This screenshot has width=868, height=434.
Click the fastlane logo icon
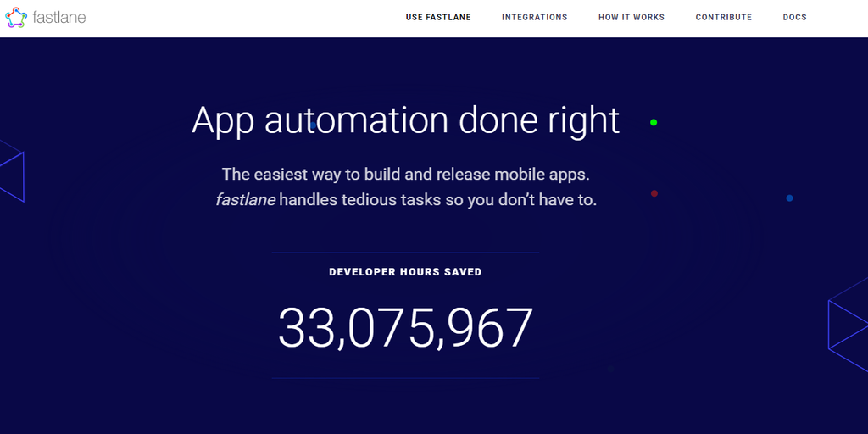click(x=16, y=18)
